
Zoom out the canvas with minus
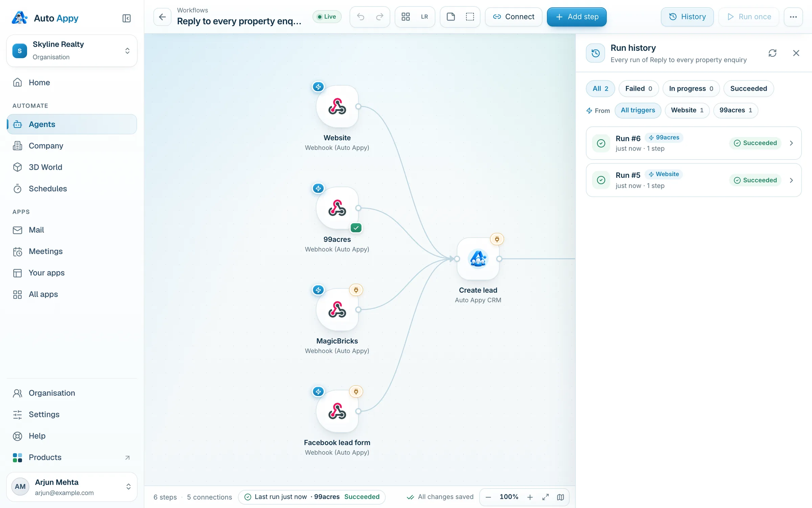coord(488,497)
